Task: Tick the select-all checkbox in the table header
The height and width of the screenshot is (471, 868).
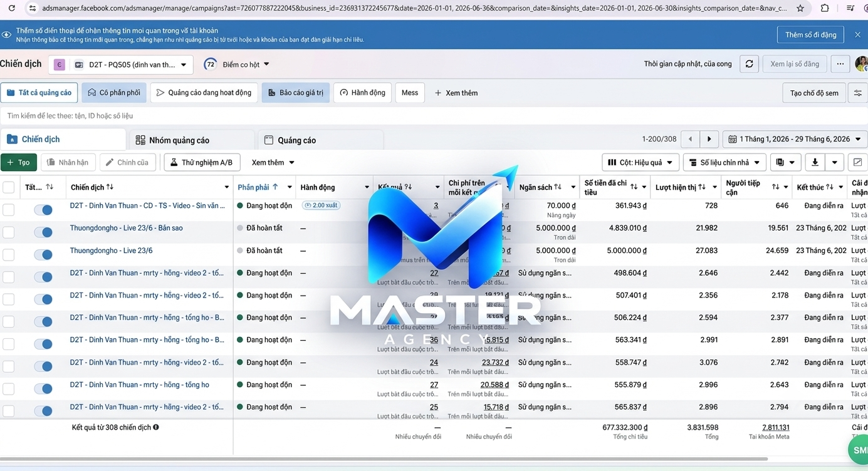Action: (9, 187)
